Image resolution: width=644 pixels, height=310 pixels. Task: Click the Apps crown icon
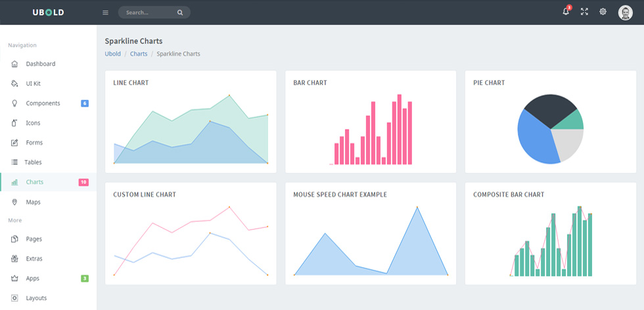coord(14,278)
